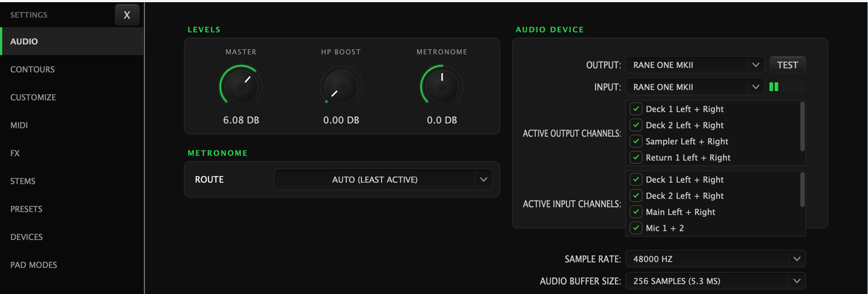Click the active output channels scrollbar

(802, 127)
